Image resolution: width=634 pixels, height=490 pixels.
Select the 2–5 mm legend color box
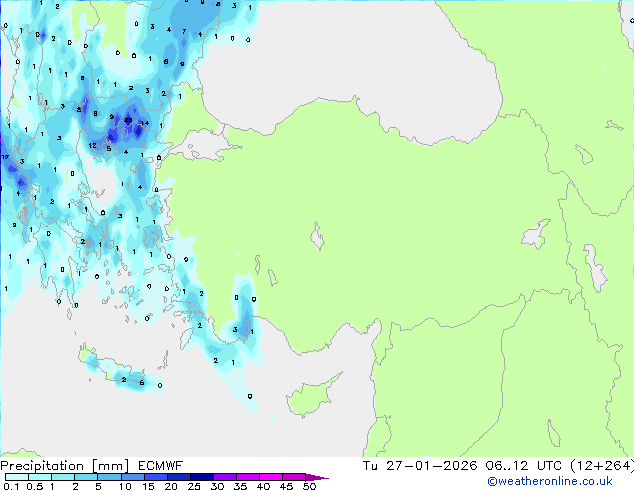[86, 477]
